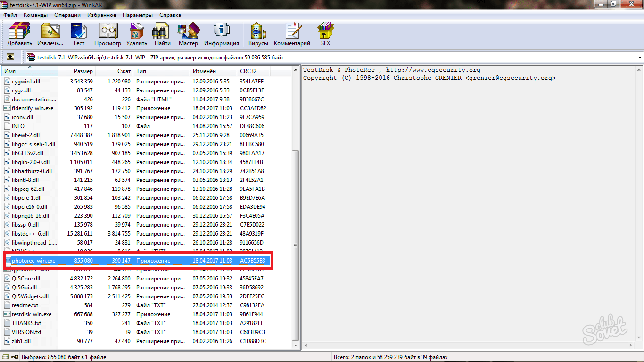The image size is (644, 362).
Task: Select libewf-2.dll in the list
Action: (x=25, y=135)
